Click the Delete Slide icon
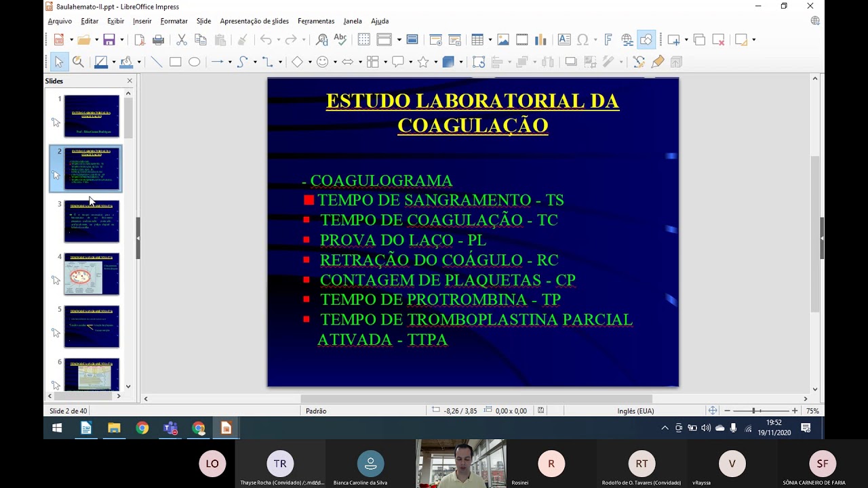Screen dimensions: 868x488 (x=718, y=40)
